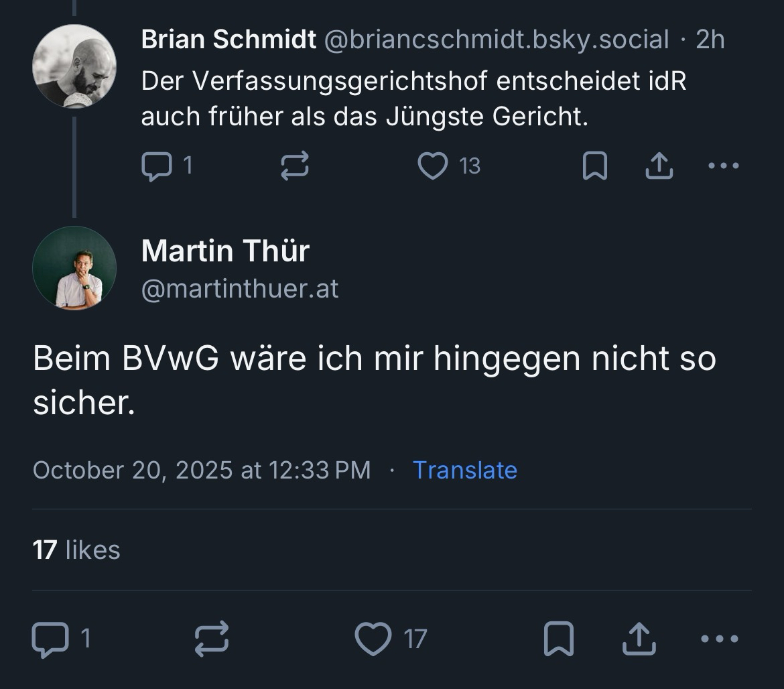Repost Brian Schmidt's post
This screenshot has height=689, width=784.
294,166
